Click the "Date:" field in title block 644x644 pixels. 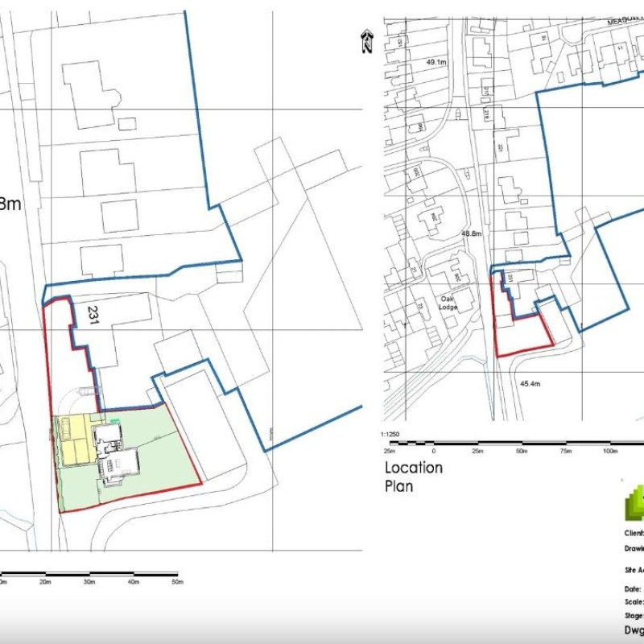(x=633, y=588)
